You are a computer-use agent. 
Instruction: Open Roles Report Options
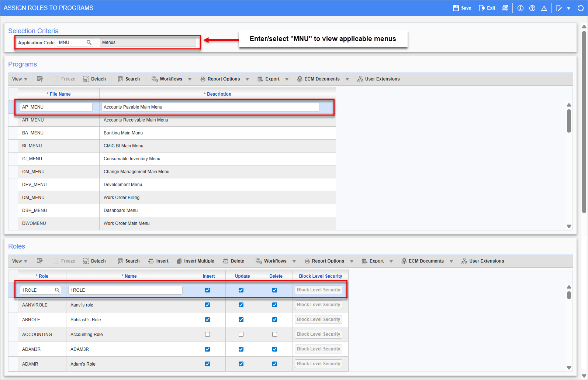(x=325, y=261)
